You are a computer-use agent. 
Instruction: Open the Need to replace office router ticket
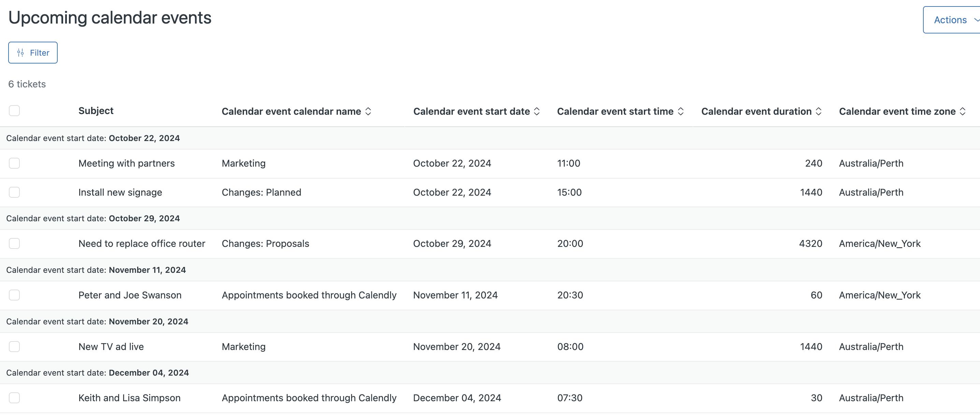point(142,244)
